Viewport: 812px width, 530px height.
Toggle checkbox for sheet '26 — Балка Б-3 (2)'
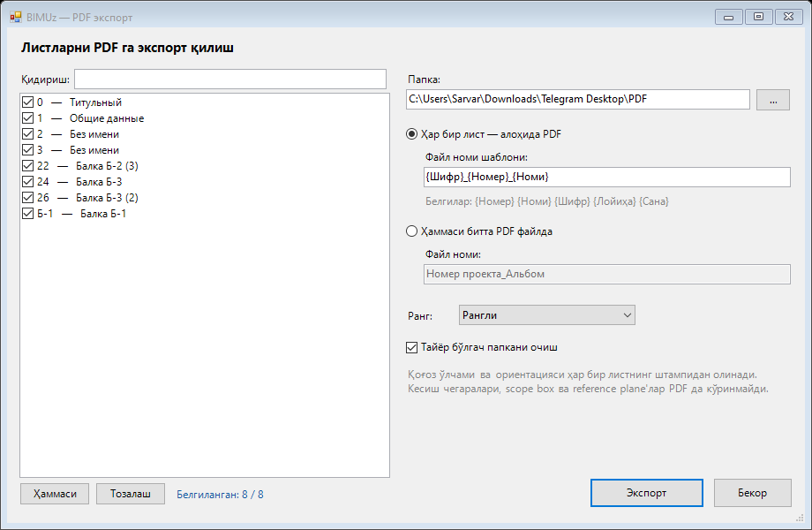pyautogui.click(x=28, y=197)
